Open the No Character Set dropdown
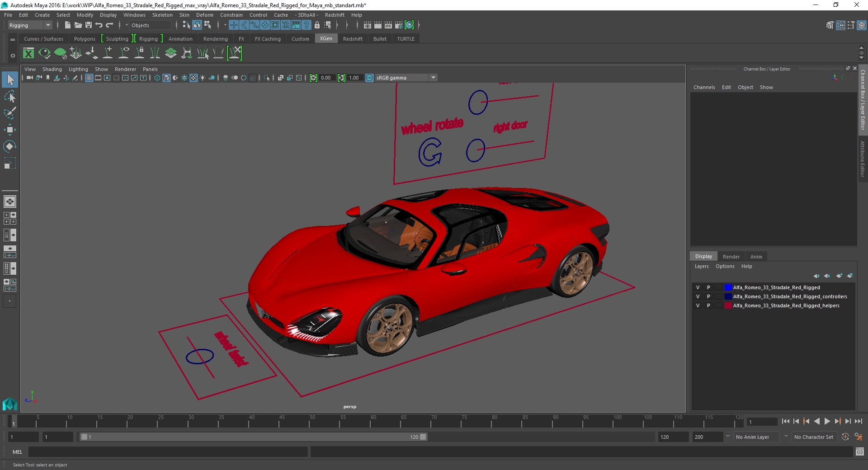The width and height of the screenshot is (868, 470). tap(814, 437)
